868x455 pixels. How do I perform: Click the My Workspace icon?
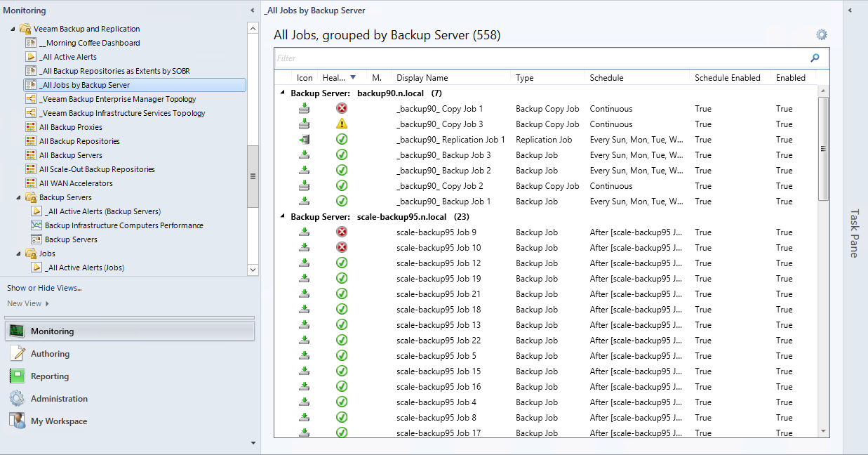tap(17, 421)
